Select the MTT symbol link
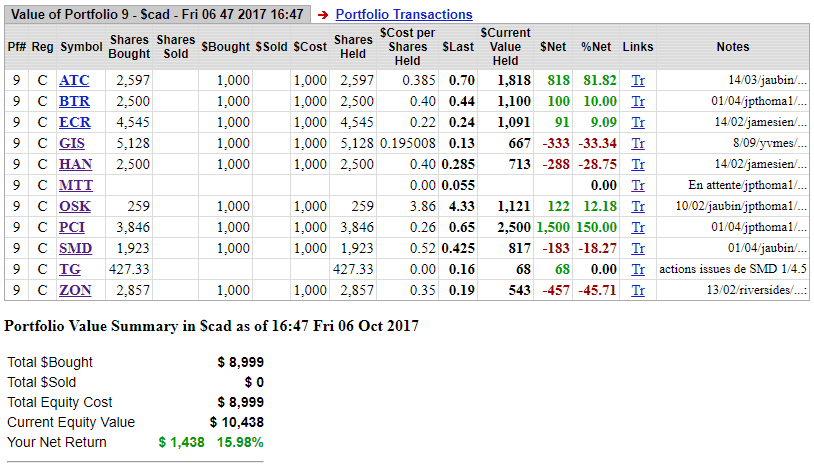 [75, 185]
